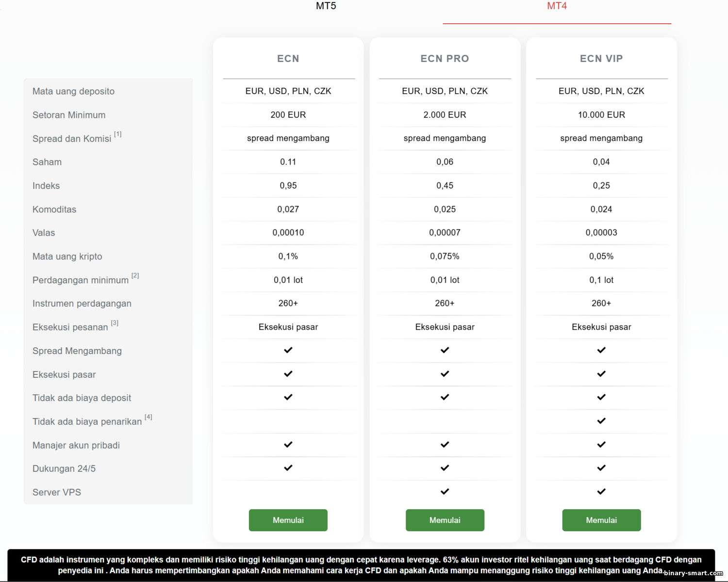The image size is (728, 582).
Task: Open footnote [4] beside Tidak ada biaya penarikan
Action: point(149,417)
